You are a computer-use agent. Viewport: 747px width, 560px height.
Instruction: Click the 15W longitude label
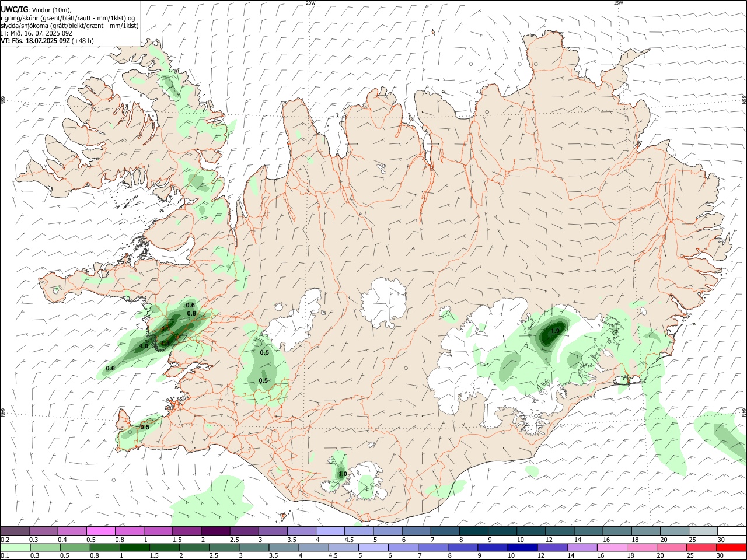coord(618,3)
